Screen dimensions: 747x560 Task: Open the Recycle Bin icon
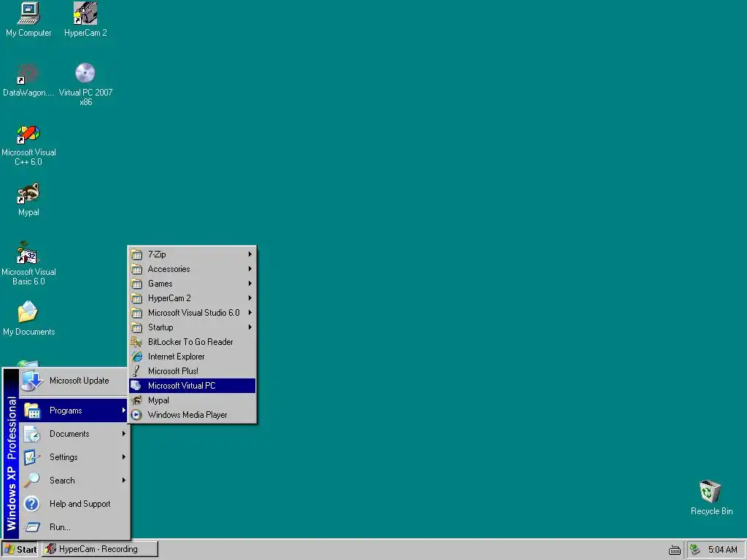pos(710,491)
